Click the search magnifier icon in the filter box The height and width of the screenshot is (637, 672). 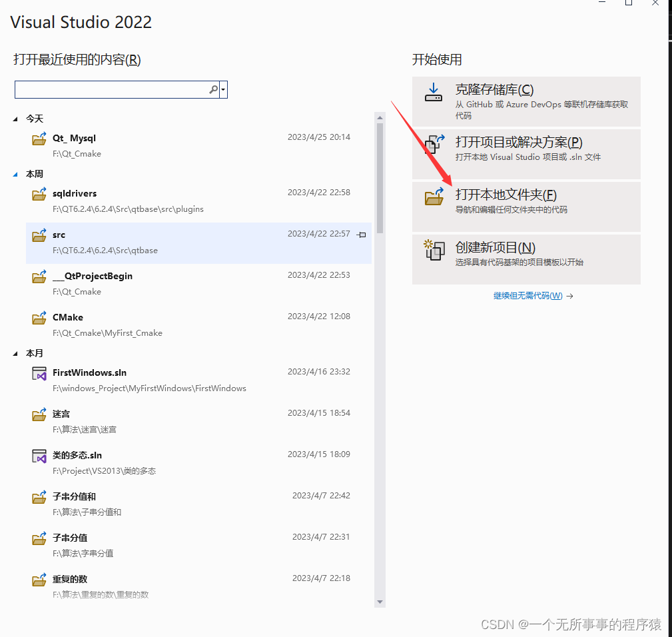pos(212,89)
